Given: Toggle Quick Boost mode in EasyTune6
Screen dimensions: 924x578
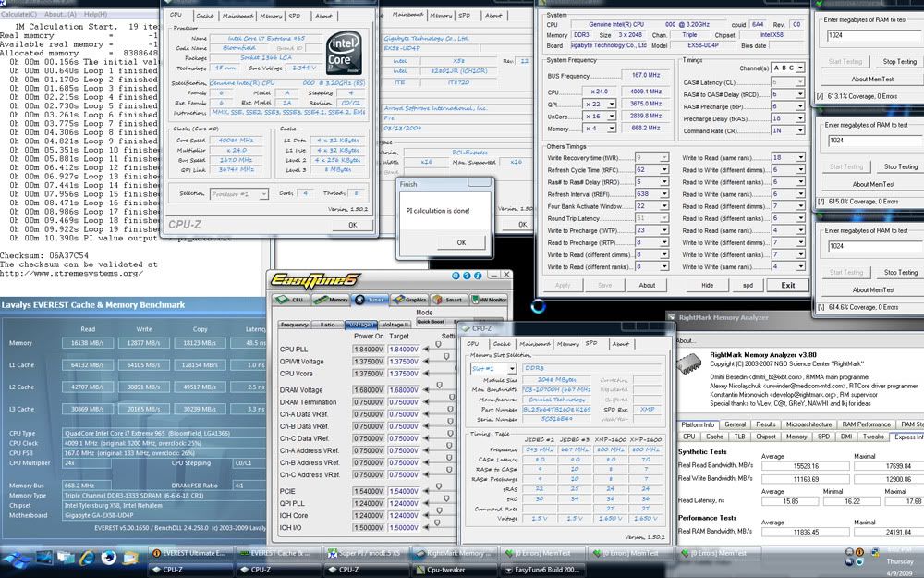Looking at the screenshot, I should pos(431,322).
